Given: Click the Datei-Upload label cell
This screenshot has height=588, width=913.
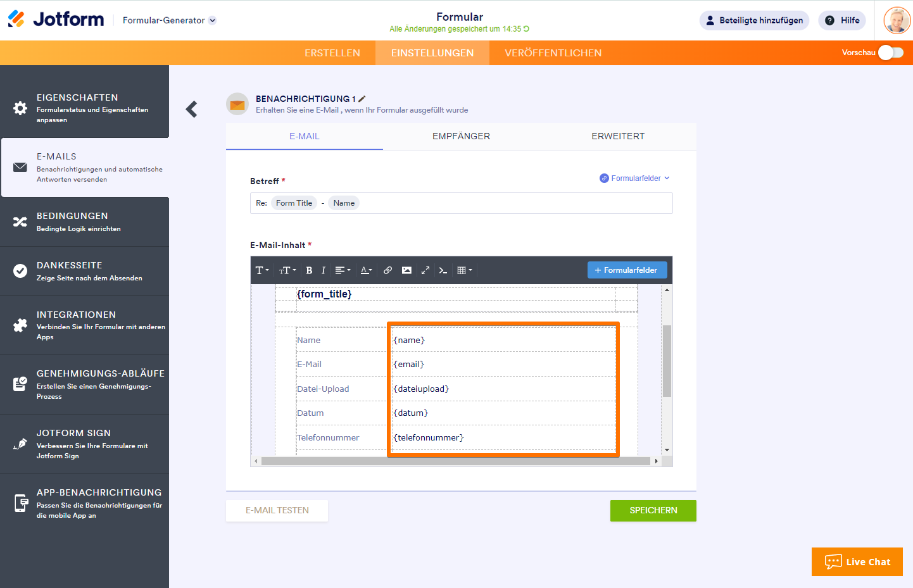Looking at the screenshot, I should [x=323, y=389].
